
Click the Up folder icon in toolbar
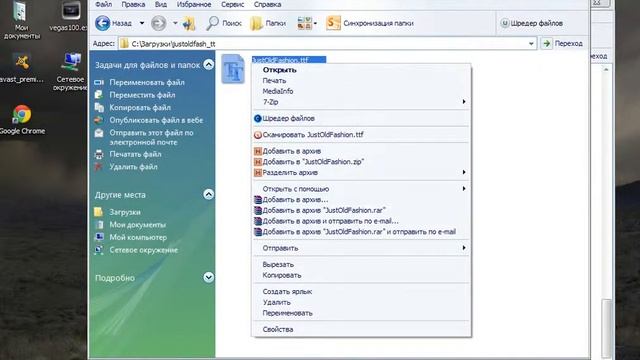click(x=189, y=24)
